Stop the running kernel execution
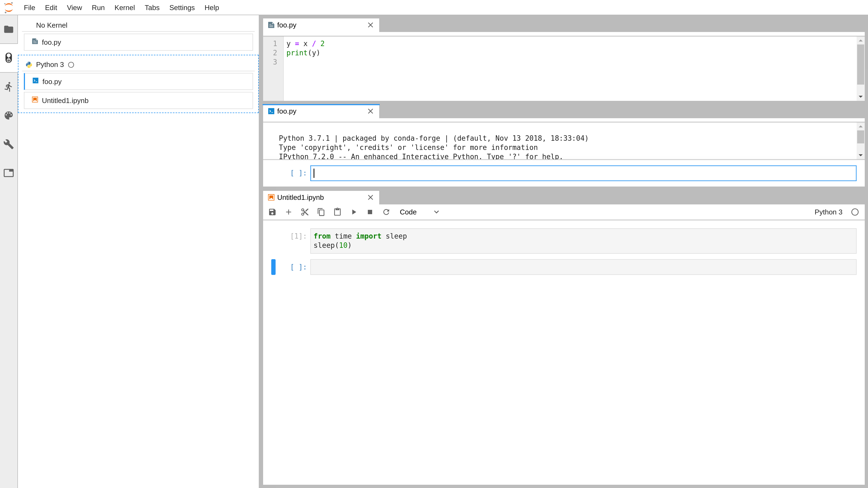The height and width of the screenshot is (488, 868). pos(370,212)
